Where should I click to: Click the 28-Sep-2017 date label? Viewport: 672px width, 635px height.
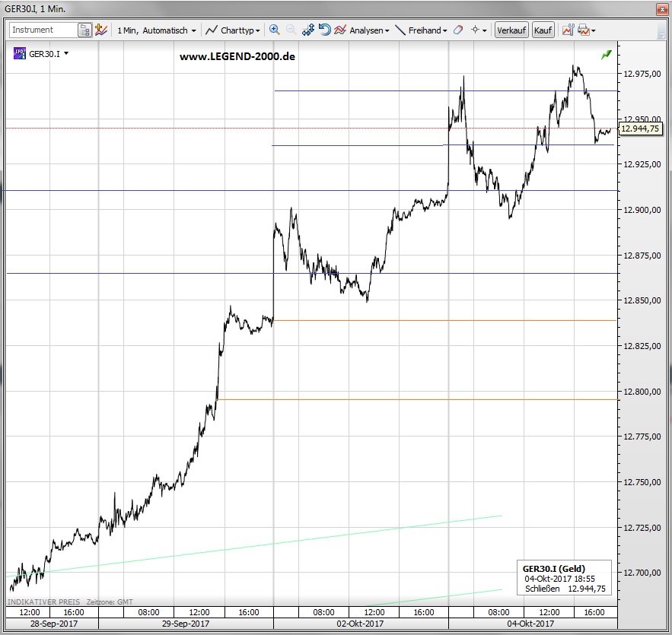pos(54,624)
